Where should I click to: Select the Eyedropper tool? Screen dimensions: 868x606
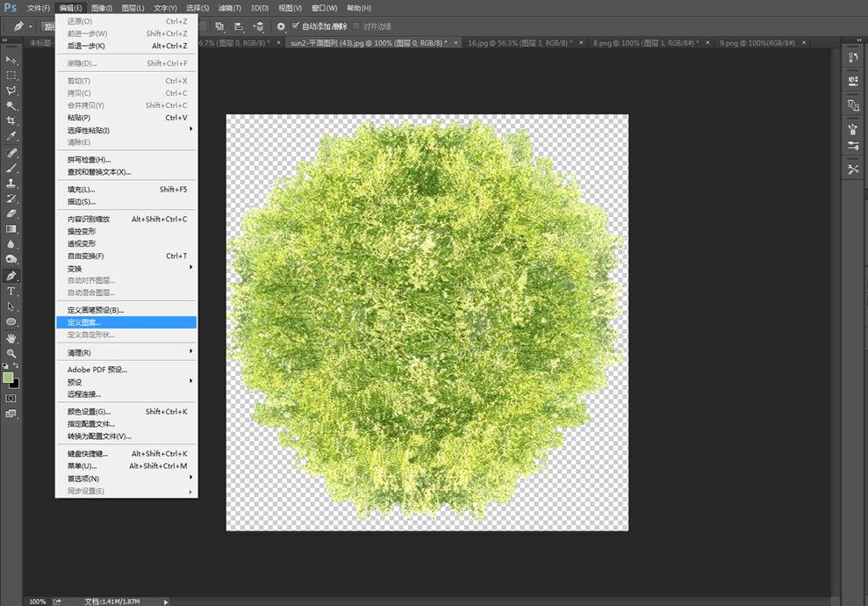(x=11, y=136)
